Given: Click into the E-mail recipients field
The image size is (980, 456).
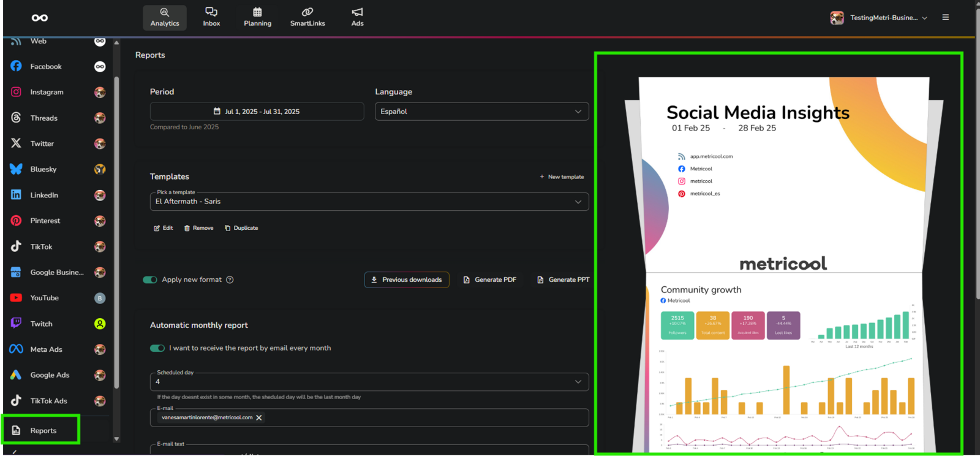Looking at the screenshot, I should 369,417.
